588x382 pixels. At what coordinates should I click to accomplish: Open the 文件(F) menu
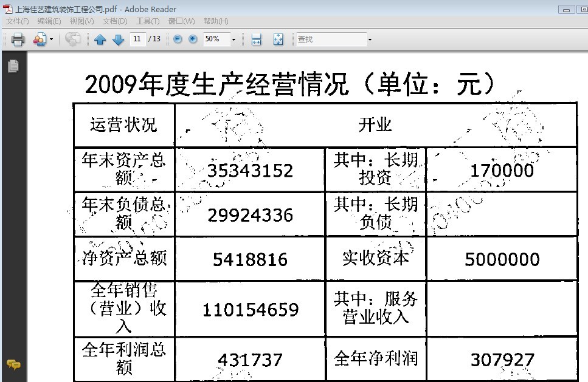point(18,21)
